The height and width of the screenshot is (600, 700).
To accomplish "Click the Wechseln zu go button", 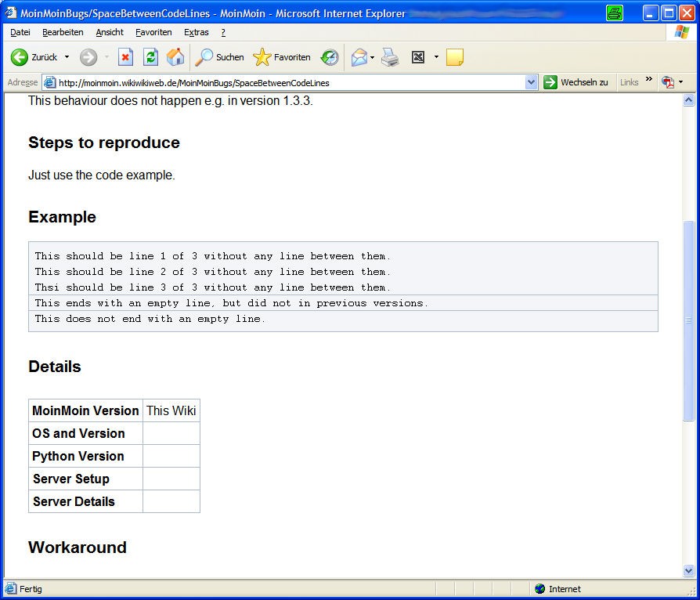I will [x=576, y=82].
